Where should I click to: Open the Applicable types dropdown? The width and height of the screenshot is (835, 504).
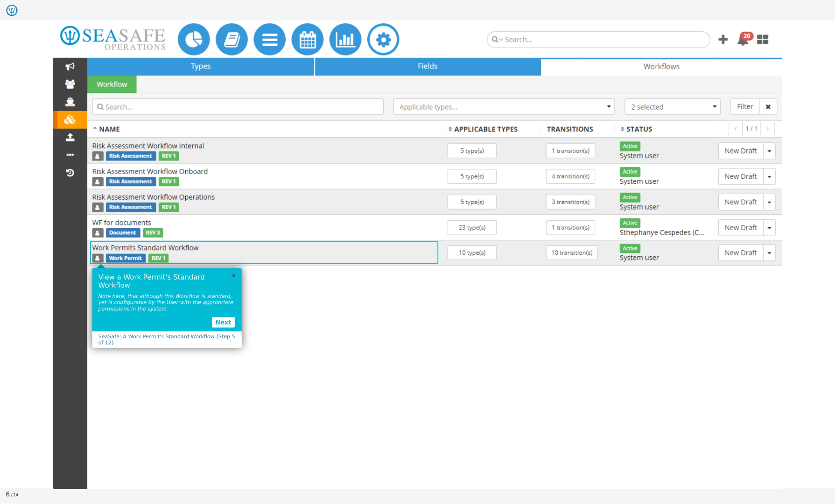[x=504, y=107]
